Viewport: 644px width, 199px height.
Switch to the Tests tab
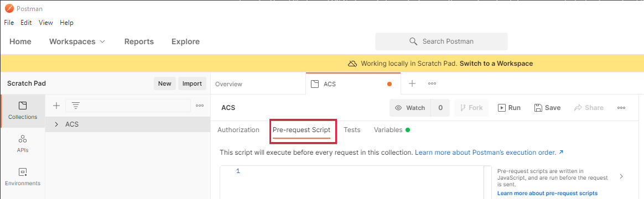[x=352, y=130]
